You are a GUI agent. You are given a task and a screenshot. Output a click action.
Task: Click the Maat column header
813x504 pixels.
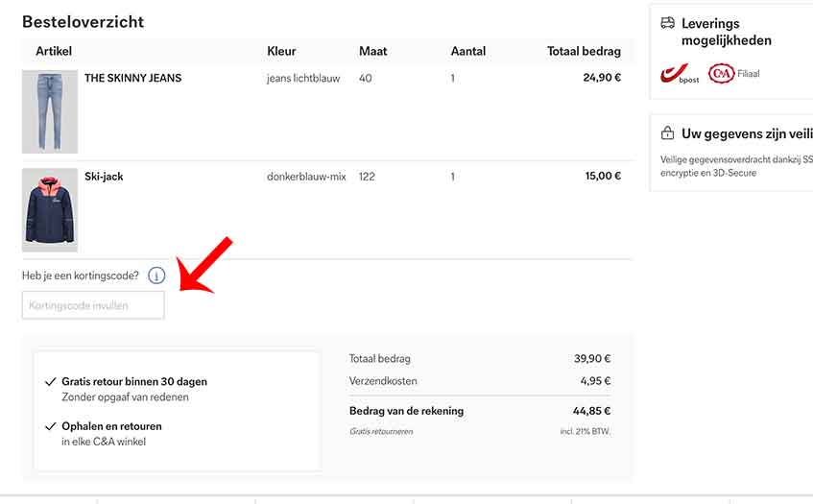point(372,51)
